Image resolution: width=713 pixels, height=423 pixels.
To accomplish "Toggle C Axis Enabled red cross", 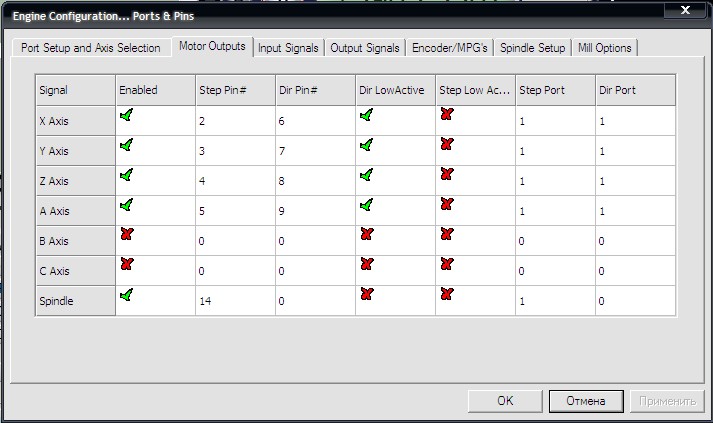I will click(126, 265).
